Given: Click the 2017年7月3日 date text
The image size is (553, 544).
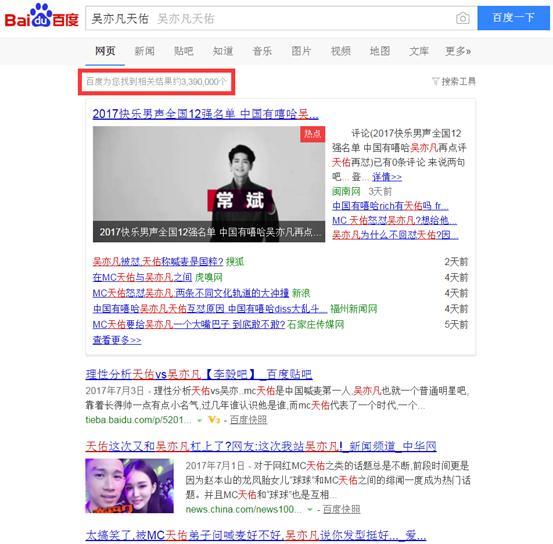Looking at the screenshot, I should pos(114,391).
